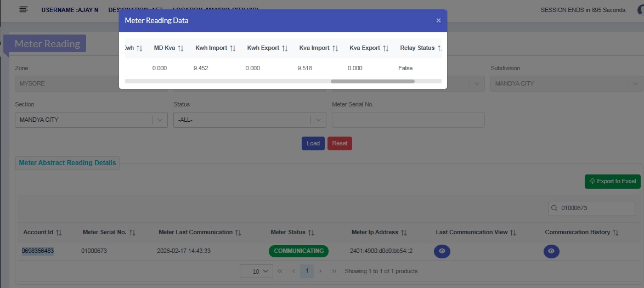Screen dimensions: 644x288
Task: Click the Kwh Import value 9.452
Action: pos(201,68)
